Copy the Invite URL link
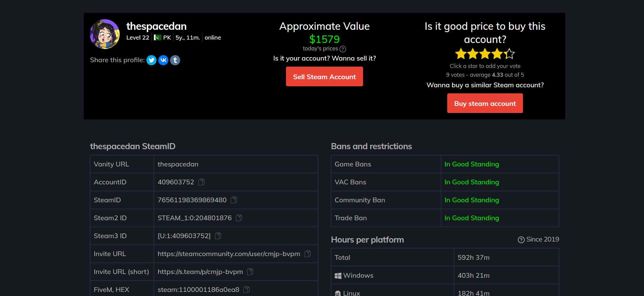 click(x=308, y=254)
